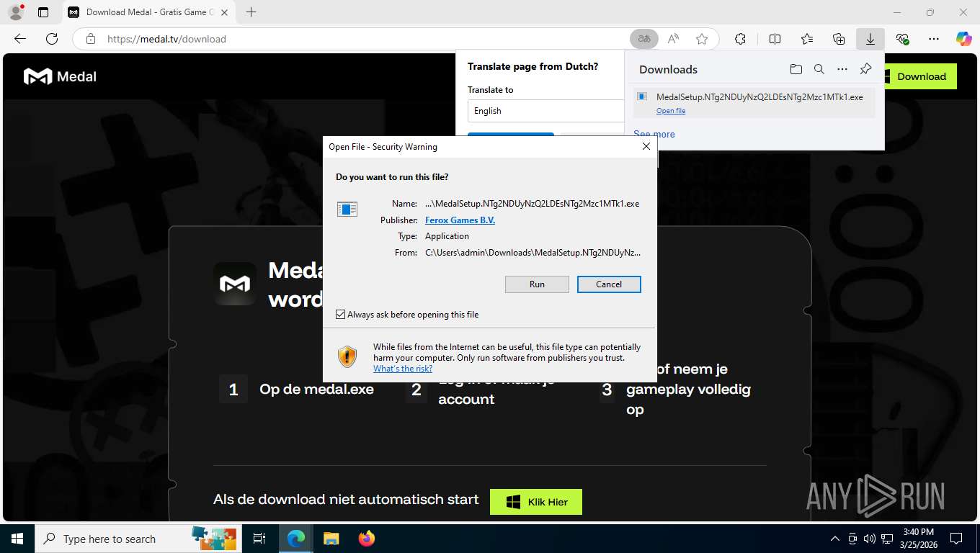The width and height of the screenshot is (980, 553).
Task: Add page to favorites star icon
Action: (x=702, y=39)
